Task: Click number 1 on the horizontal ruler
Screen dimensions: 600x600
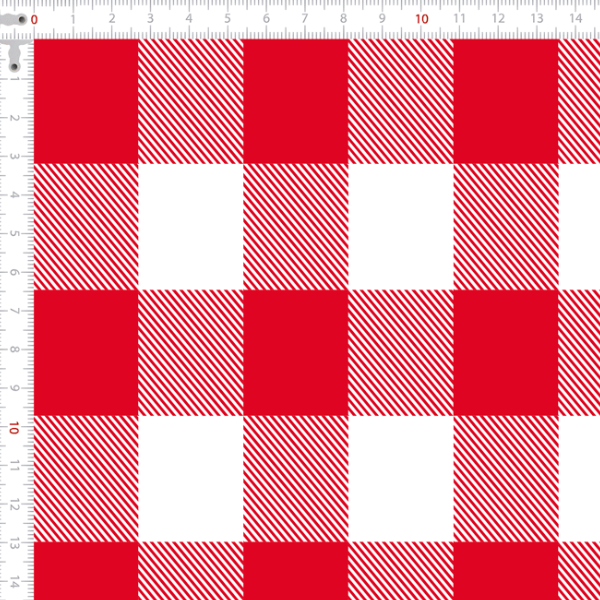Action: point(73,19)
